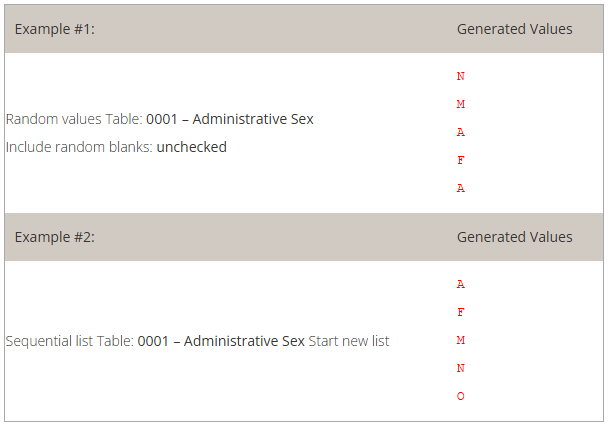Image resolution: width=608 pixels, height=425 pixels.
Task: Click the "Include random blanks:" label
Action: (x=79, y=147)
